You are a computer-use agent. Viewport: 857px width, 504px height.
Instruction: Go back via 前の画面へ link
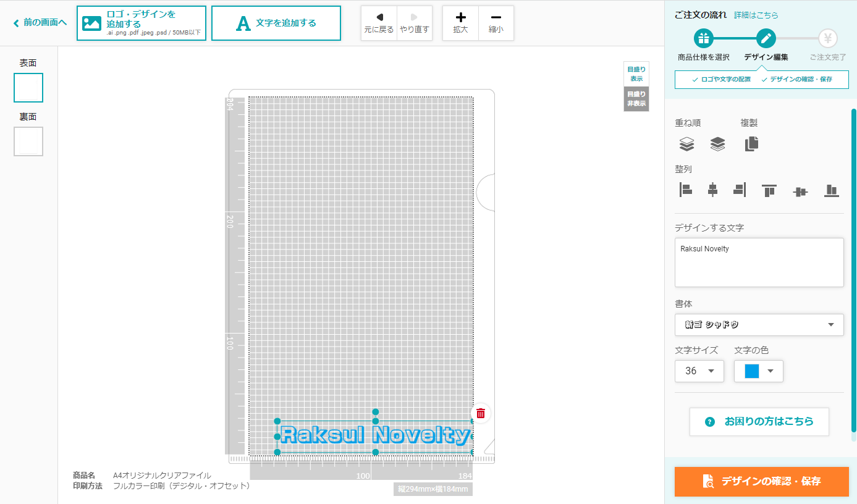(x=40, y=23)
